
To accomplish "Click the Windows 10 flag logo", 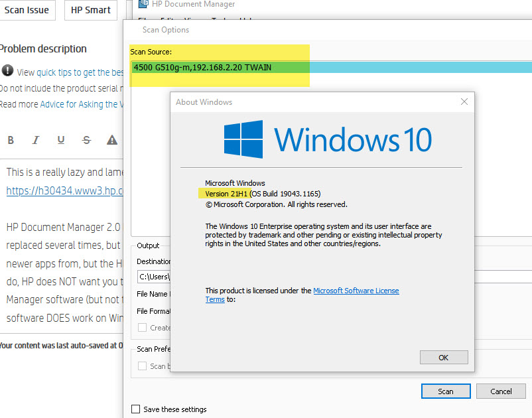I will tap(244, 139).
